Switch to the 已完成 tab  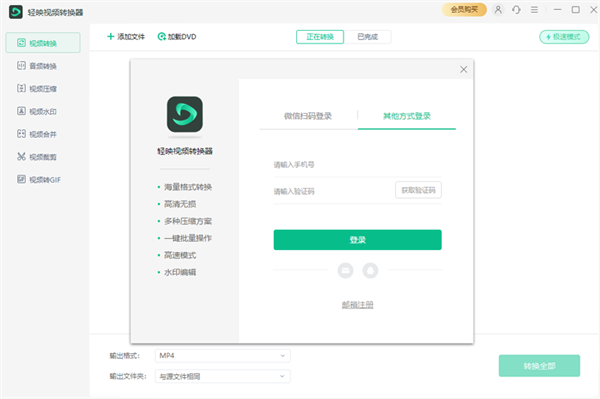click(367, 37)
